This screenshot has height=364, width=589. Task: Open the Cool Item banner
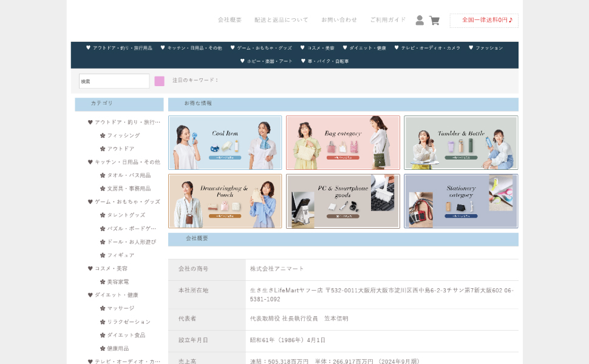225,143
